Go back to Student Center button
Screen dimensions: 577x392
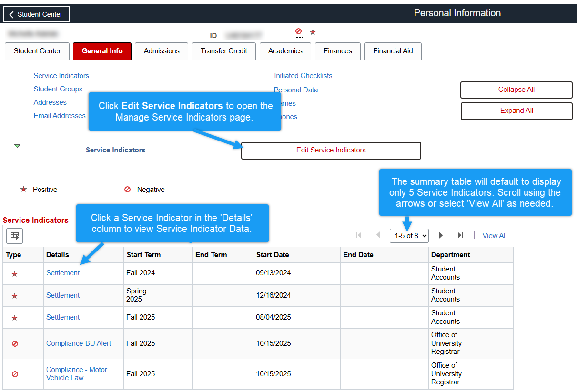36,14
